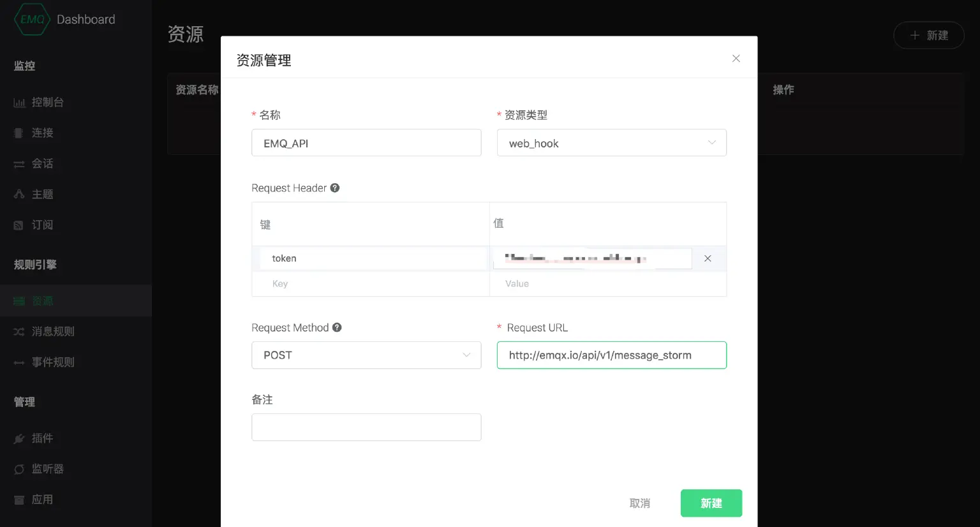Open 控制台 in the sidebar
The height and width of the screenshot is (527, 980).
click(47, 102)
